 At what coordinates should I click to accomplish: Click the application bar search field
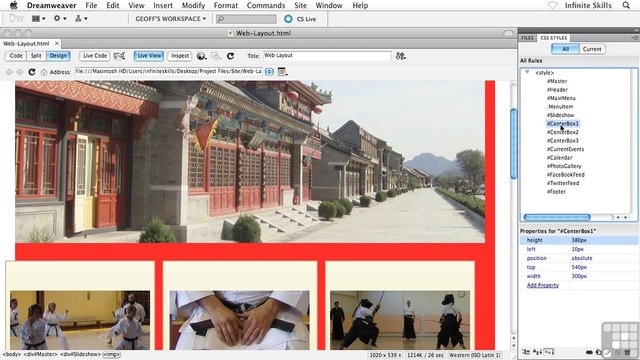pyautogui.click(x=246, y=19)
